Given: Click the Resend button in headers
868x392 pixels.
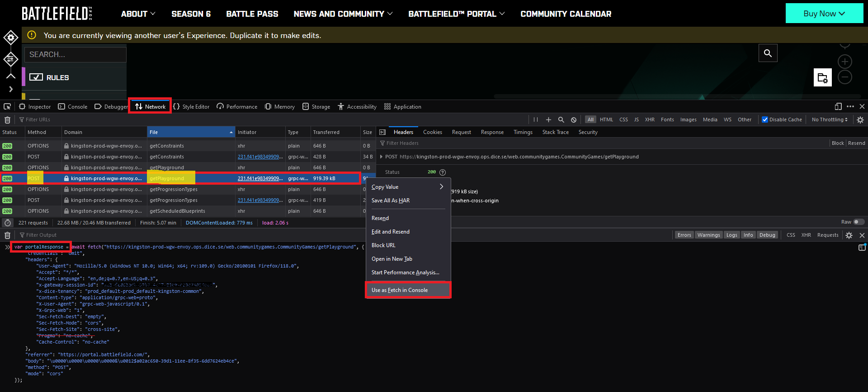Looking at the screenshot, I should pyautogui.click(x=856, y=143).
